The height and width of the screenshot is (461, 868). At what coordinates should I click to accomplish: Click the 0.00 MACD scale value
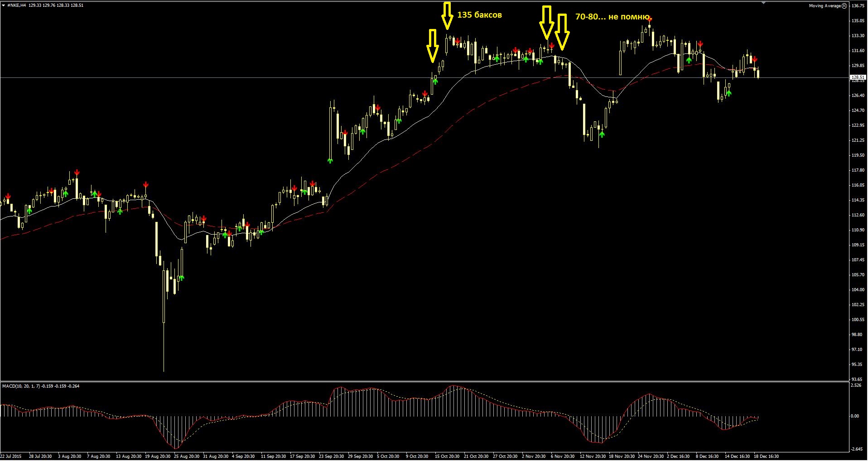(x=855, y=416)
